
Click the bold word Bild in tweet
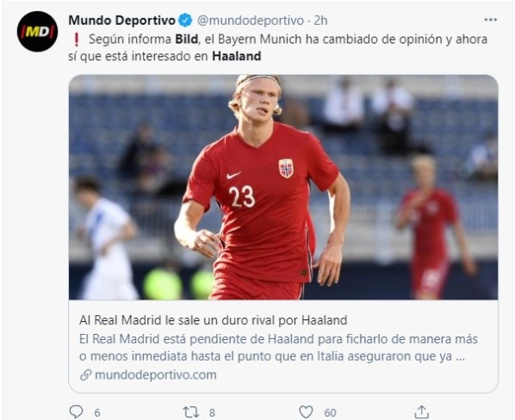click(x=187, y=39)
